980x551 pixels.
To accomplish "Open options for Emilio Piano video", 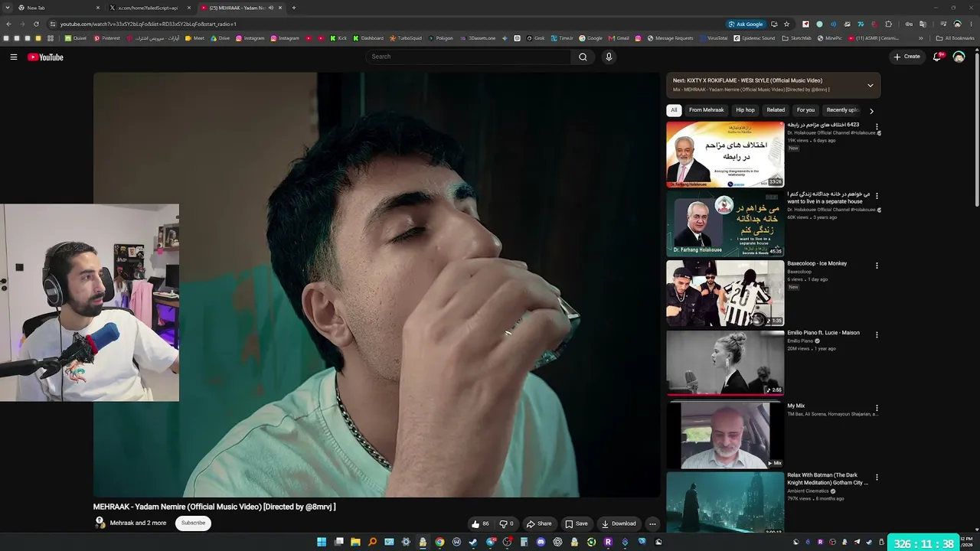I will tap(877, 335).
